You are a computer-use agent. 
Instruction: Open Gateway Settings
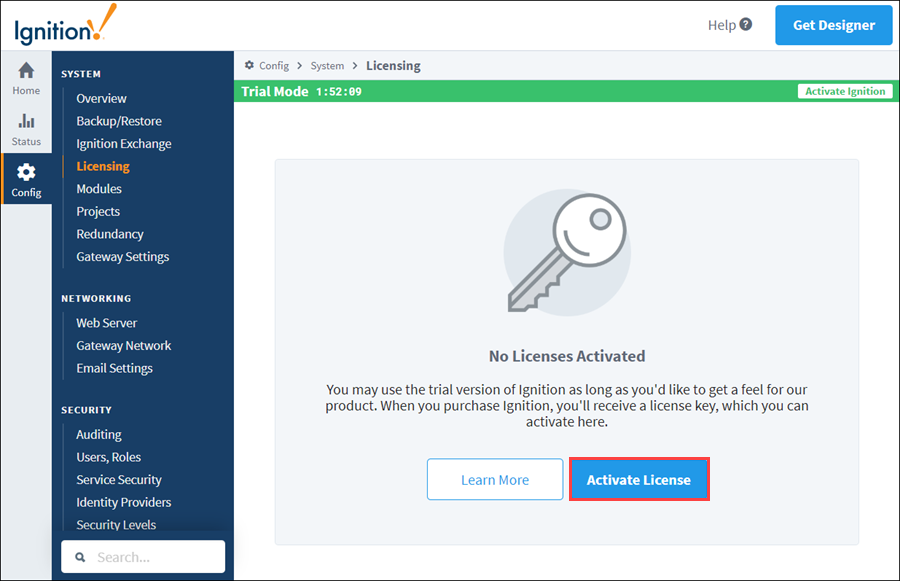coord(123,257)
